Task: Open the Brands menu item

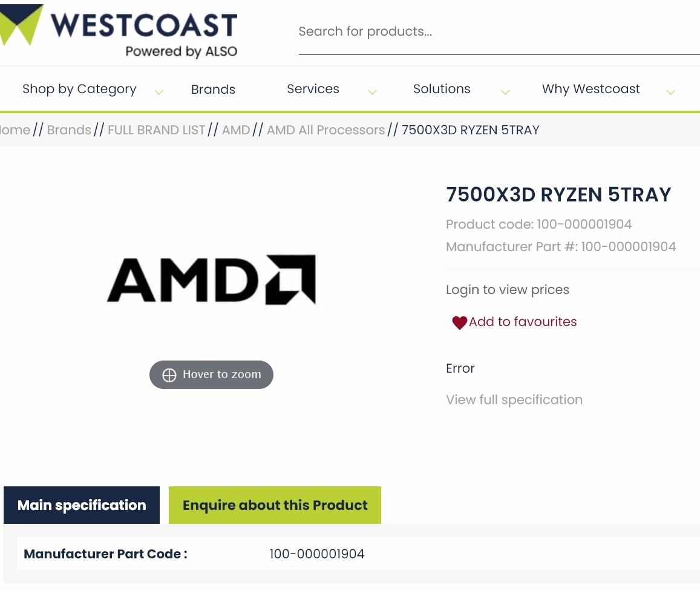Action: [x=213, y=90]
